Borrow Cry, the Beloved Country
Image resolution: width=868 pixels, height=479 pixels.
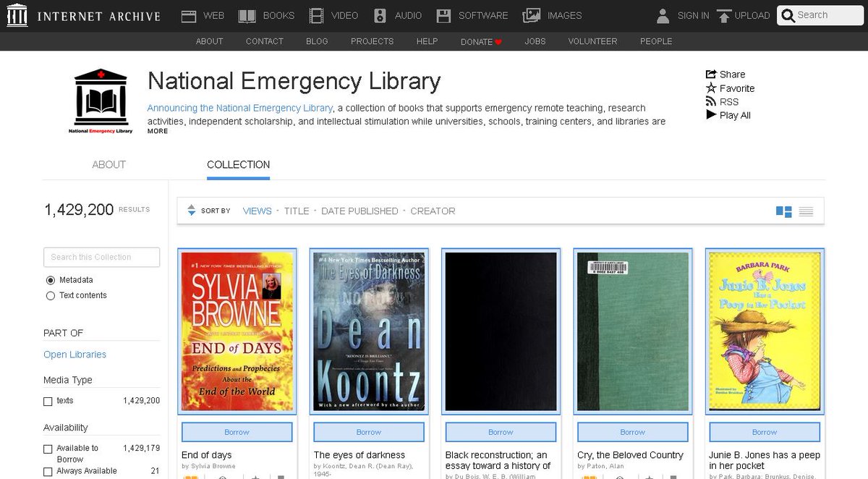[x=632, y=432]
